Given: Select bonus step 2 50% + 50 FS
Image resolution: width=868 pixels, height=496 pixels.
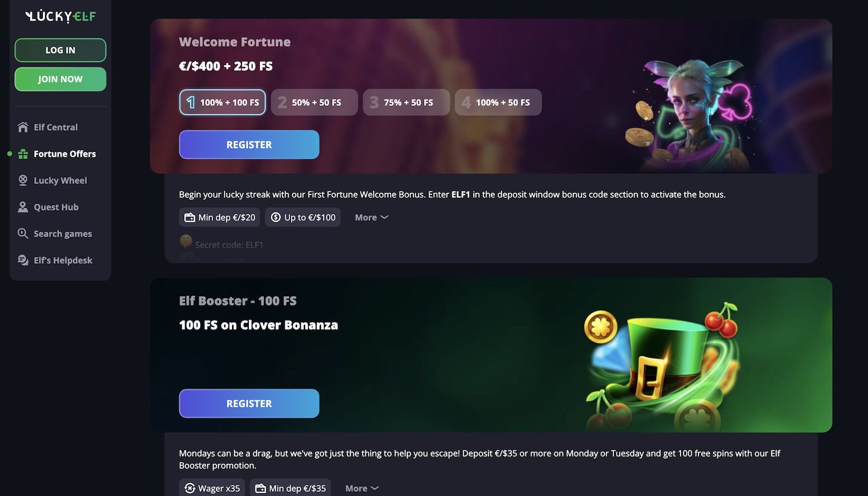Looking at the screenshot, I should (x=314, y=102).
